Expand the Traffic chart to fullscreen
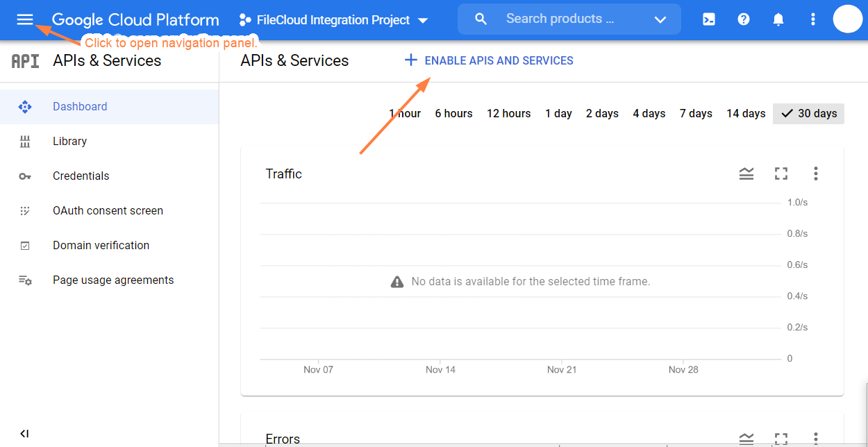 [781, 174]
